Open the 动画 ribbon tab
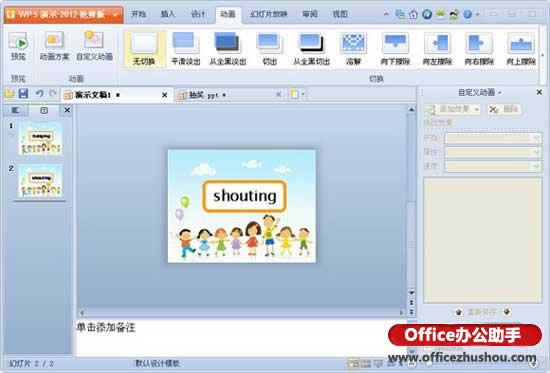The image size is (550, 373). coord(228,14)
